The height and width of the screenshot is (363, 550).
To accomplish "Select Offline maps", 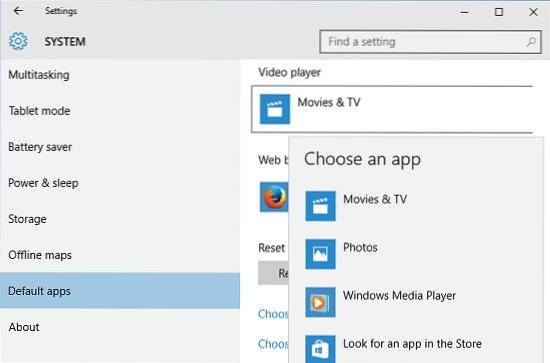I will 120,255.
